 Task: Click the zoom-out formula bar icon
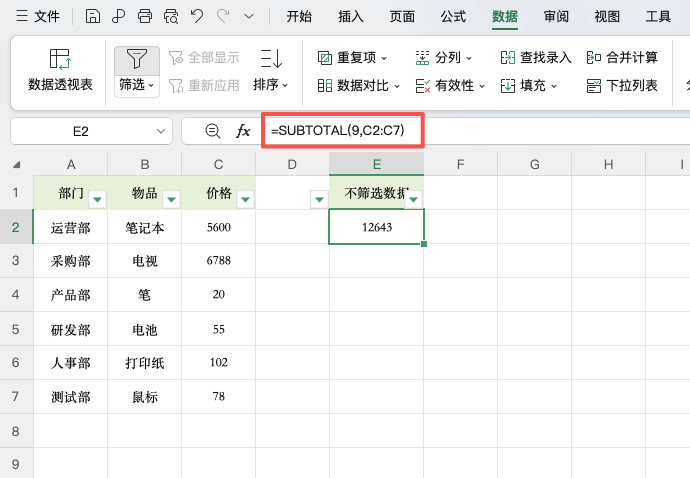click(213, 131)
